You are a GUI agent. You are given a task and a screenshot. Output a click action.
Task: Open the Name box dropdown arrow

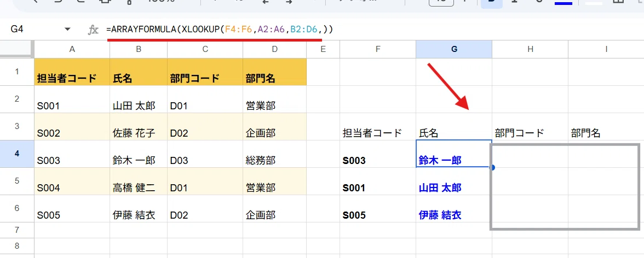tap(67, 29)
